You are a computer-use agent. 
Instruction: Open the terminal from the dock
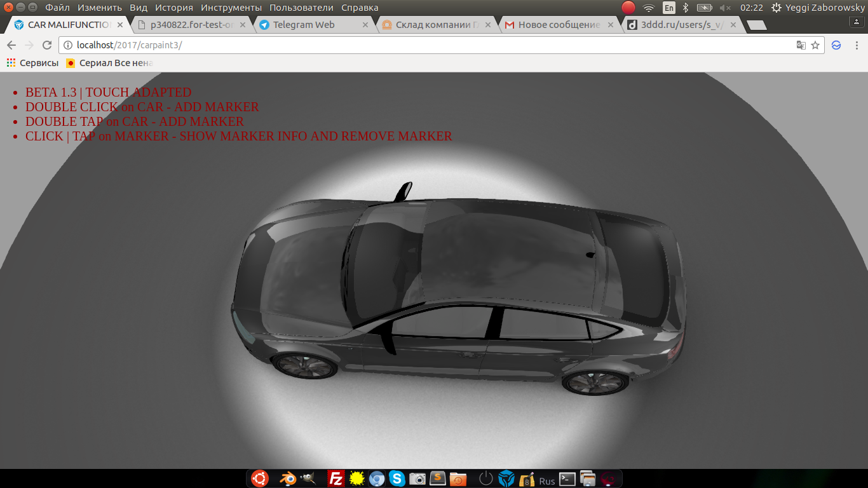567,478
